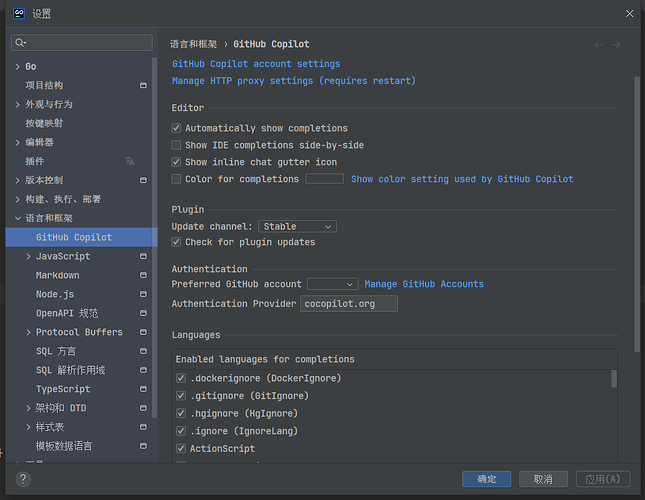Close the 设置 dialog
This screenshot has width=645, height=500.
point(629,14)
